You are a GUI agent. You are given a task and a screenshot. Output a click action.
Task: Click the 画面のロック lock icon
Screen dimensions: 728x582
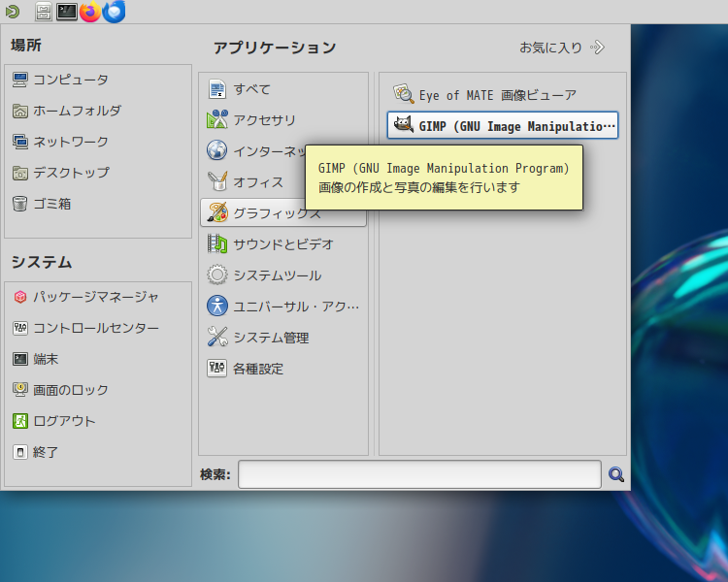coord(20,390)
